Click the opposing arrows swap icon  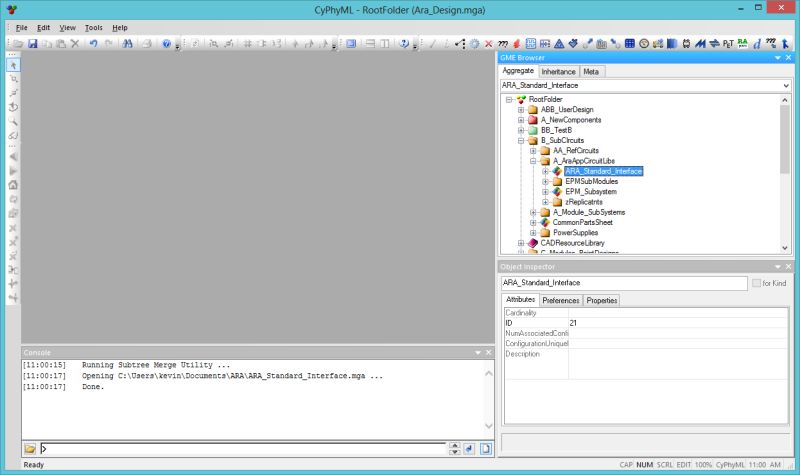pyautogui.click(x=714, y=44)
